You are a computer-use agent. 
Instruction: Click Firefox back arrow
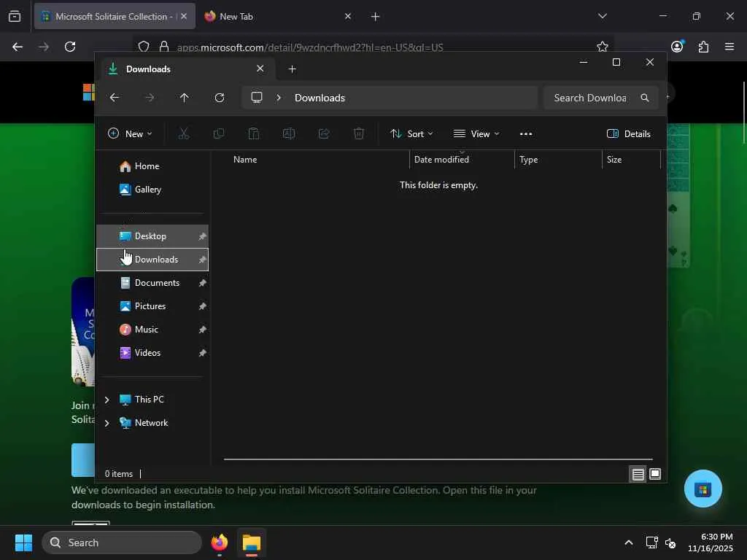pos(18,47)
